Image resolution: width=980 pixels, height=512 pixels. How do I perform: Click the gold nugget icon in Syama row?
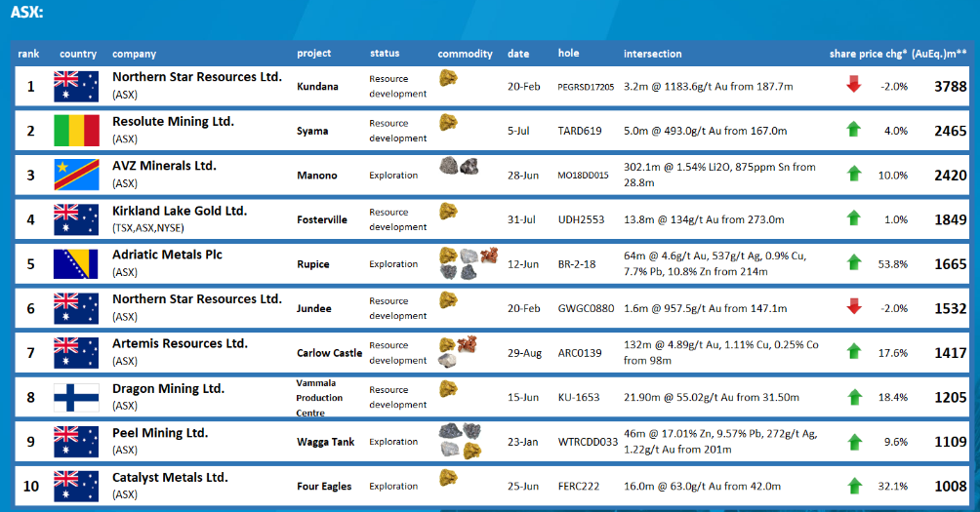click(x=448, y=122)
